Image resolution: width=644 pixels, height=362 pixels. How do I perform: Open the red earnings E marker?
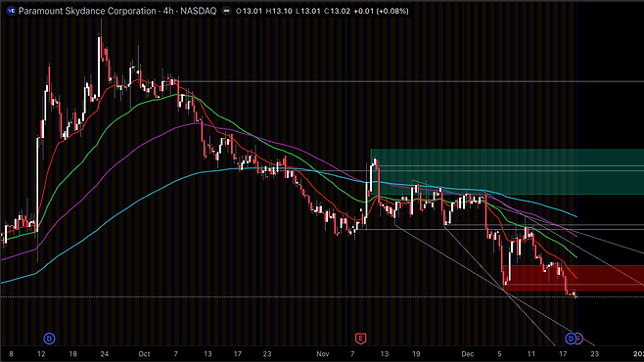click(360, 339)
